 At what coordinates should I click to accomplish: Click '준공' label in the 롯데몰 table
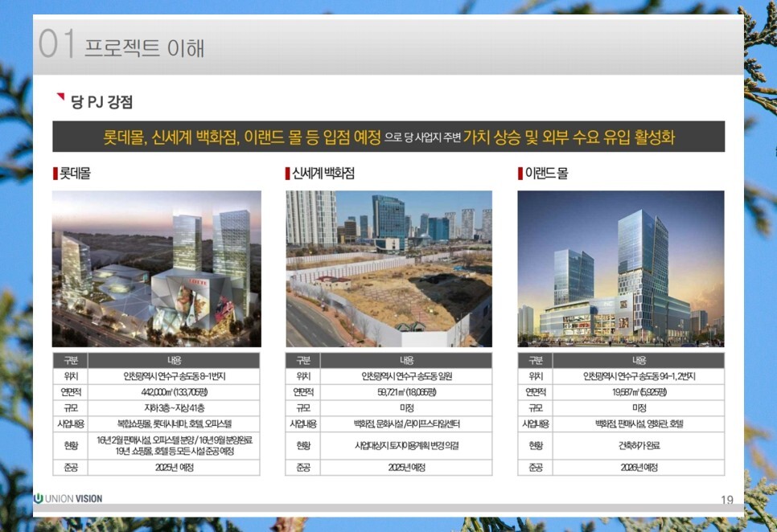pos(70,468)
